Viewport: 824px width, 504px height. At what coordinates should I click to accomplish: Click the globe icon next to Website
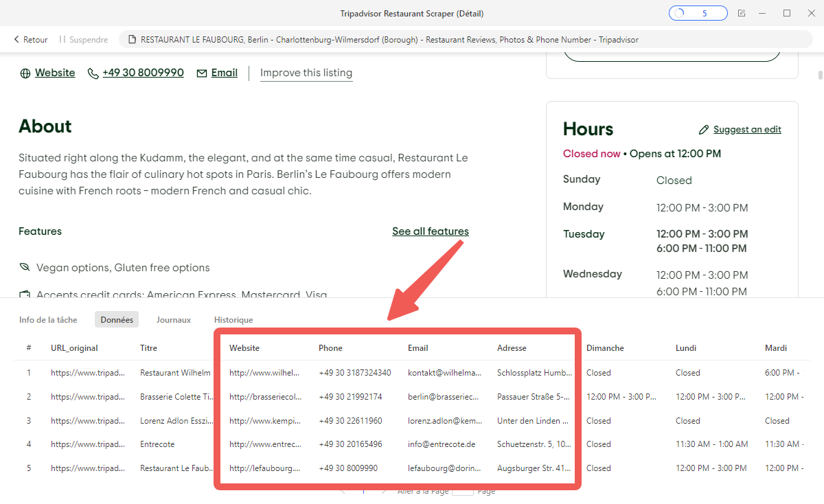tap(25, 72)
